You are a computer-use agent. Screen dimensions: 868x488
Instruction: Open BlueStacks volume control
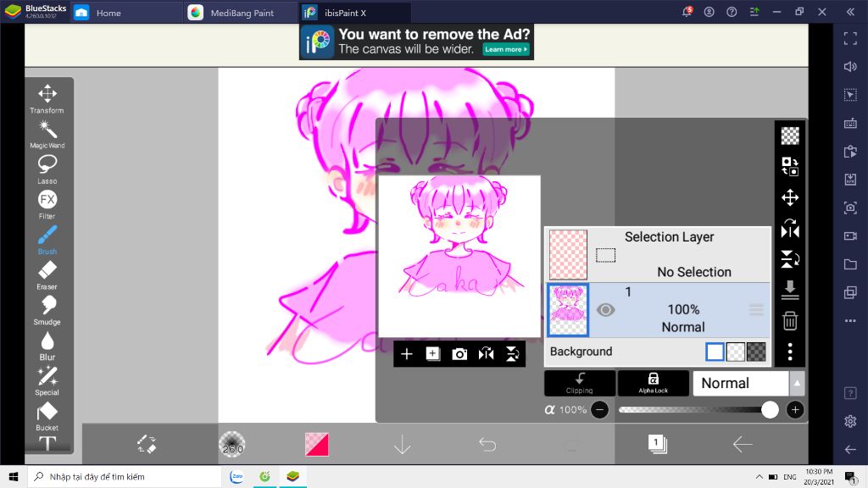point(850,66)
